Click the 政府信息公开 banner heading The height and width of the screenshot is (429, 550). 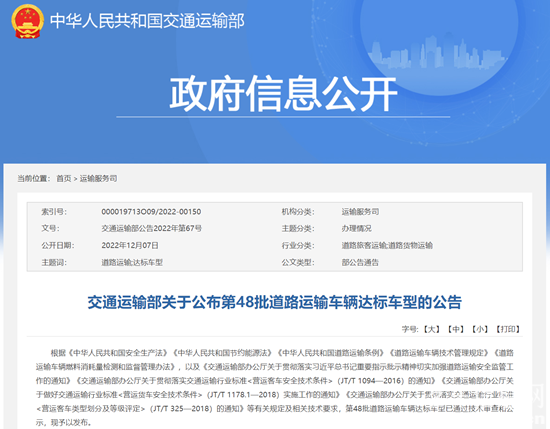coord(283,93)
